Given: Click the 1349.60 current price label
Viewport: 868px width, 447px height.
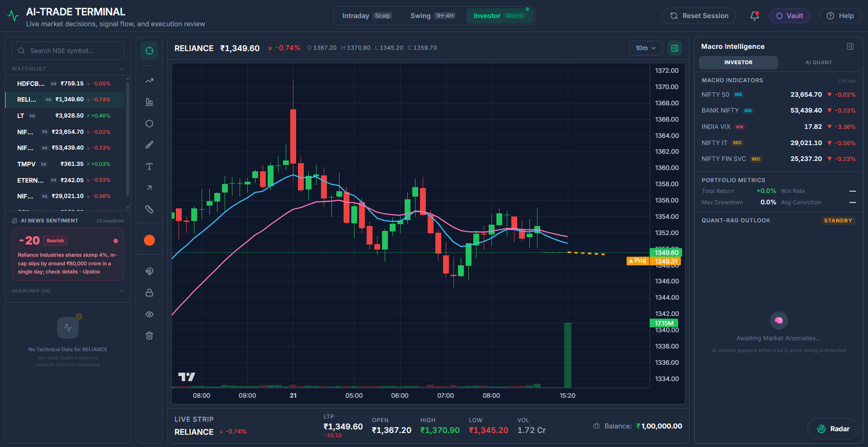Looking at the screenshot, I should pyautogui.click(x=666, y=253).
